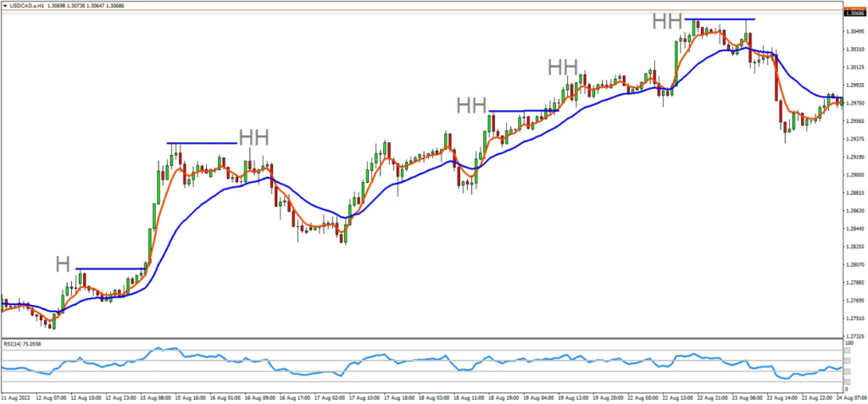Viewport: 868px width, 404px height.
Task: Click the HH label near 19 Aug 12:00
Action: click(562, 67)
